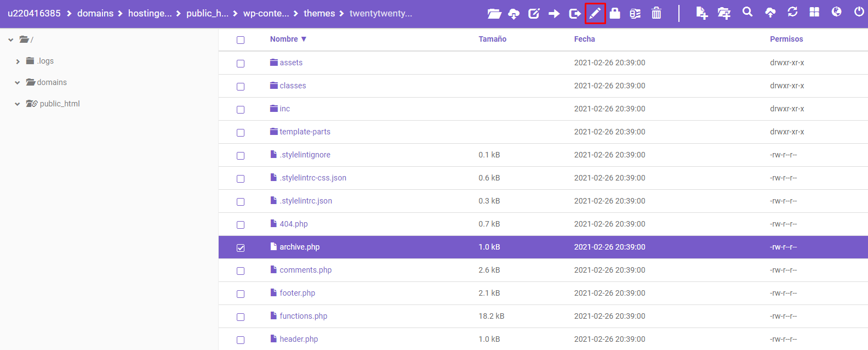
Task: Click the grid view toolbar icon
Action: point(814,12)
